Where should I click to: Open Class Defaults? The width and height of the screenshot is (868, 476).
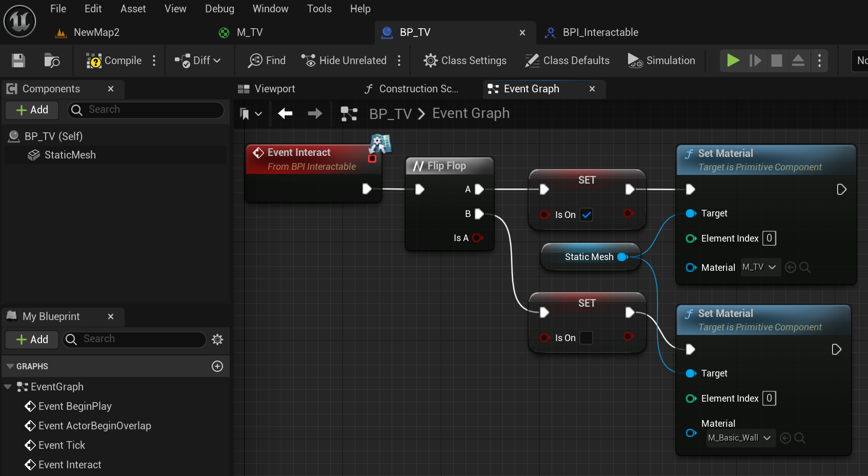567,61
